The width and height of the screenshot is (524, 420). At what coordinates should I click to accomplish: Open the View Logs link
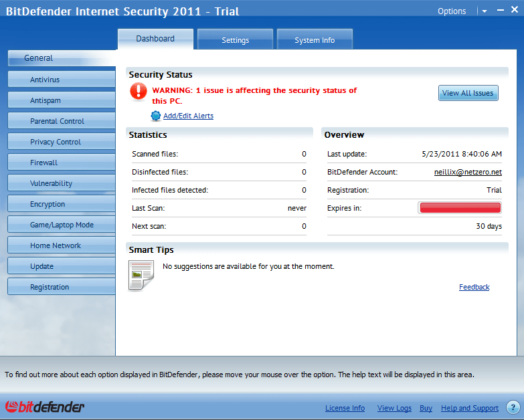coord(394,408)
